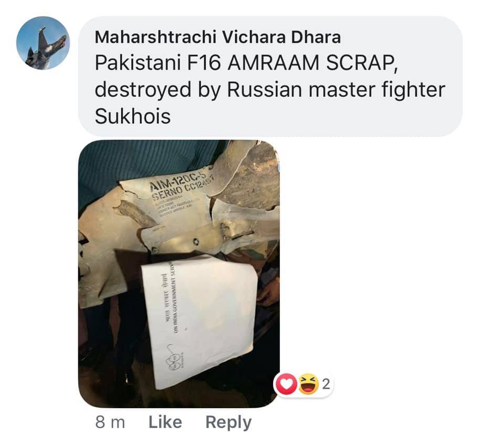Click the ON INDIA GOVERNMENT SERVICE paper text
This screenshot has height=444, width=504.
tap(176, 301)
